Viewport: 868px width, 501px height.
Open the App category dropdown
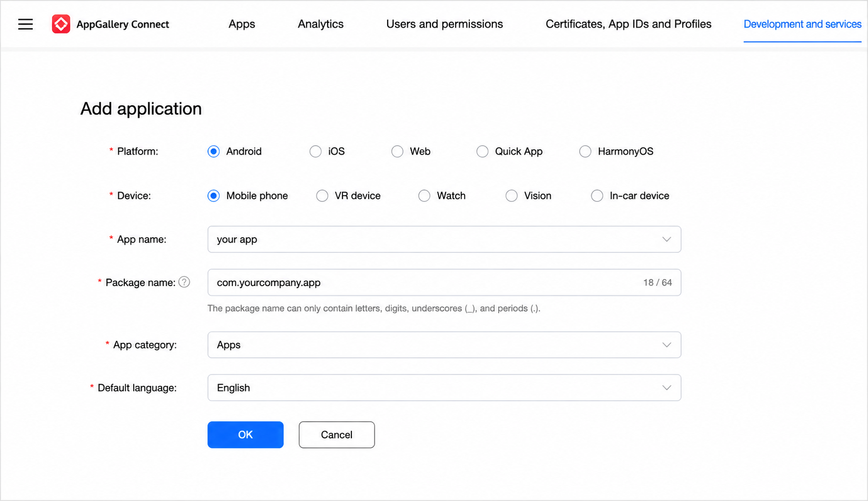point(445,345)
